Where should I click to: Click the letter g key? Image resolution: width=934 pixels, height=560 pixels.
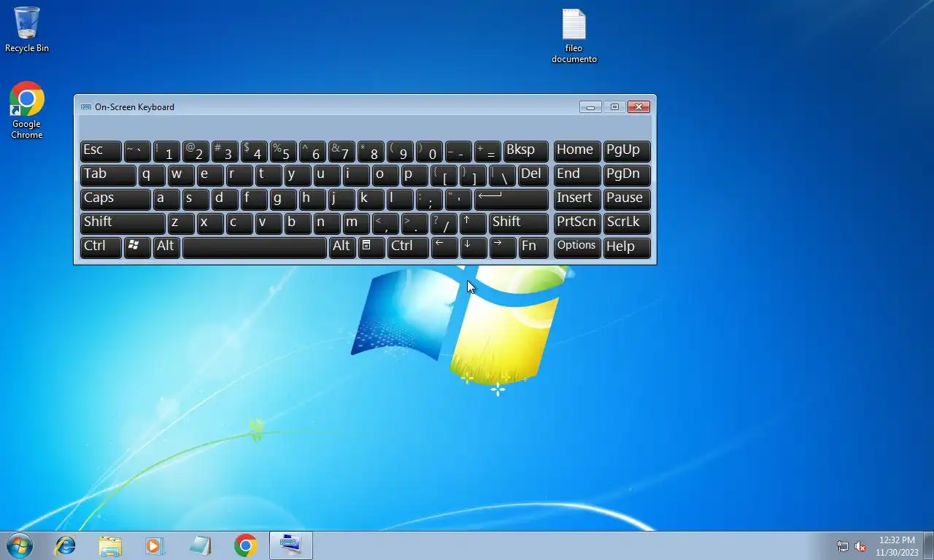(283, 199)
